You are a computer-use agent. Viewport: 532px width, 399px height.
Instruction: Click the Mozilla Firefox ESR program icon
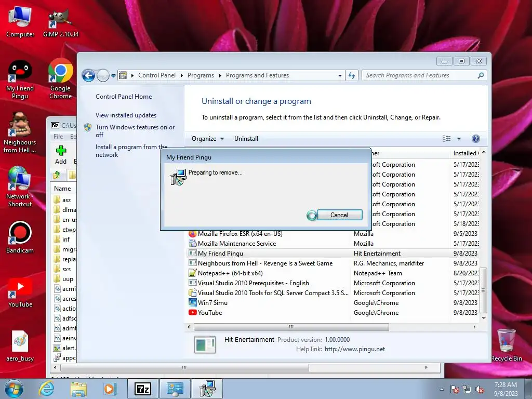[192, 234]
